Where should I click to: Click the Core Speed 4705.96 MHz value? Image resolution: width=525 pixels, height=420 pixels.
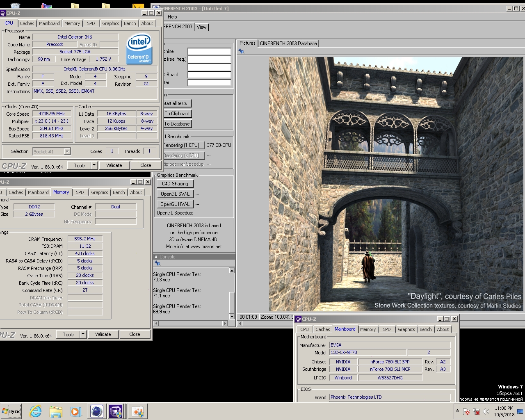click(x=52, y=114)
